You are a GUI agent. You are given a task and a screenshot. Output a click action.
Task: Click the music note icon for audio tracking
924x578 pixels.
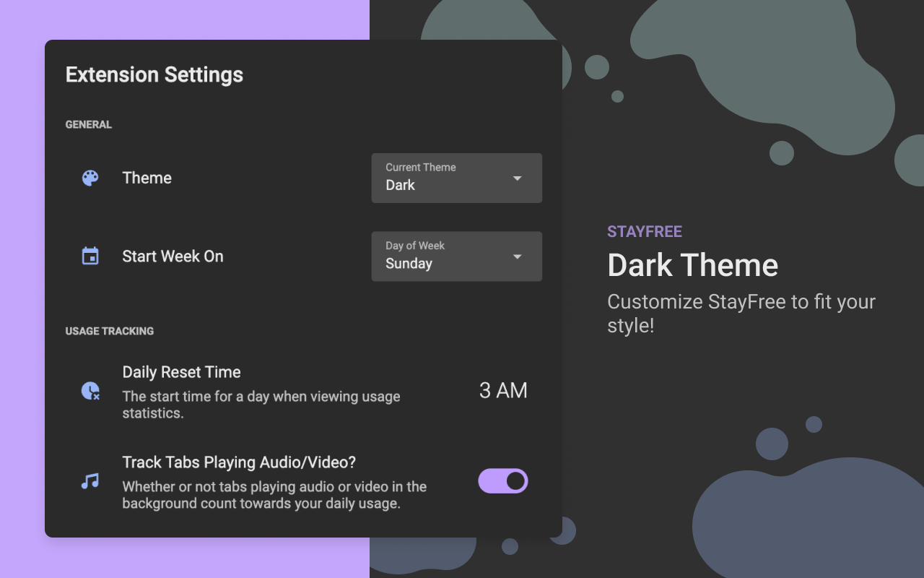coord(90,481)
